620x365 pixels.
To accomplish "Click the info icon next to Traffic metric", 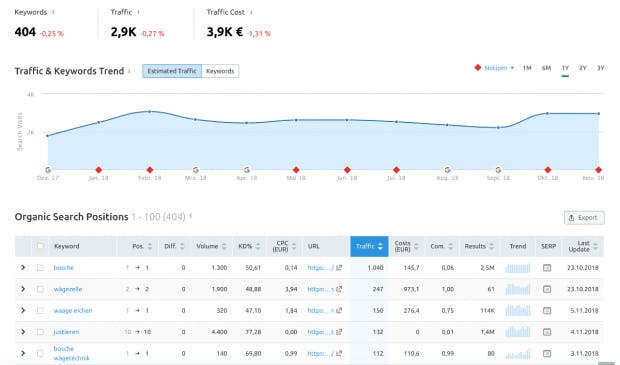I will click(x=138, y=12).
